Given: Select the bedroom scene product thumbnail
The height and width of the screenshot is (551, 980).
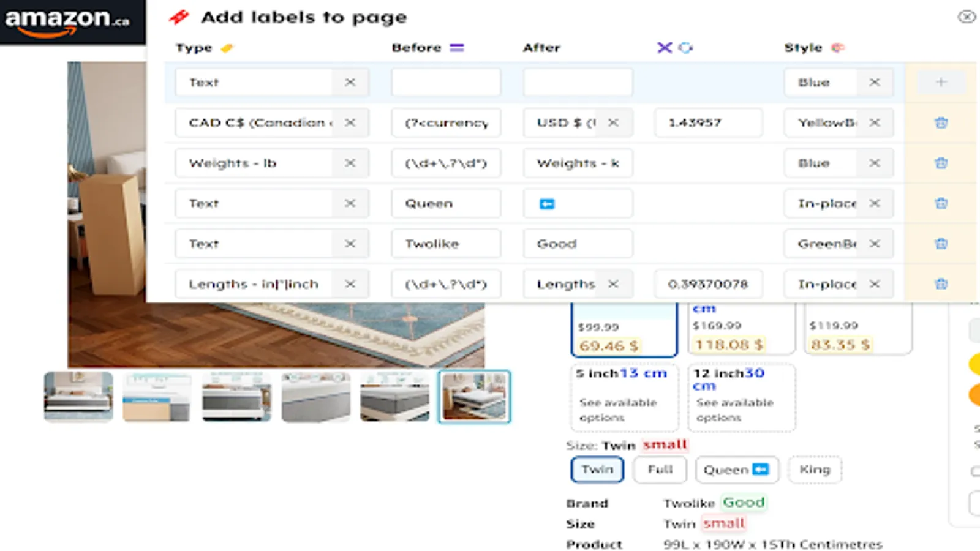Looking at the screenshot, I should click(473, 397).
